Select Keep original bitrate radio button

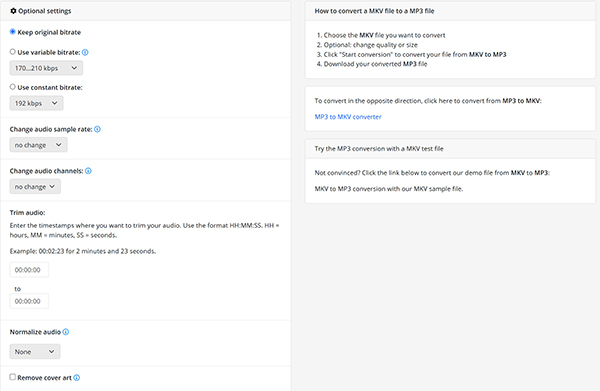(x=13, y=32)
